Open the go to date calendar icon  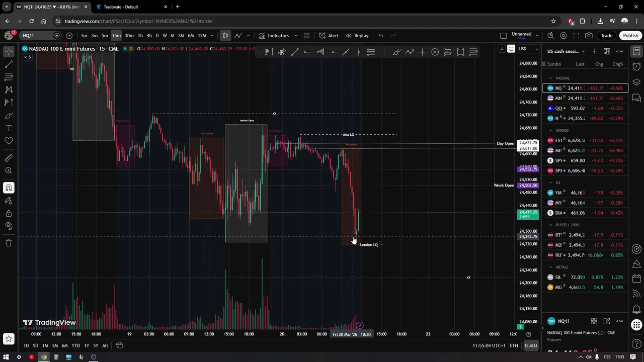point(119,345)
